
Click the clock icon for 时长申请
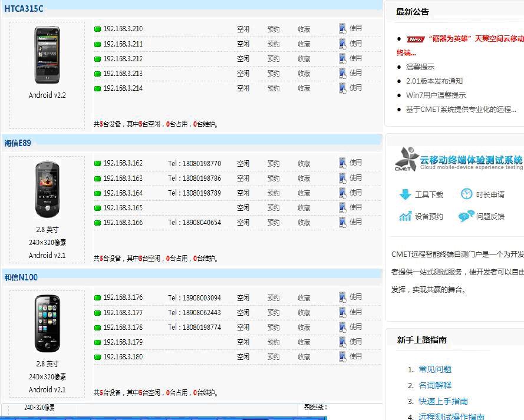point(466,194)
